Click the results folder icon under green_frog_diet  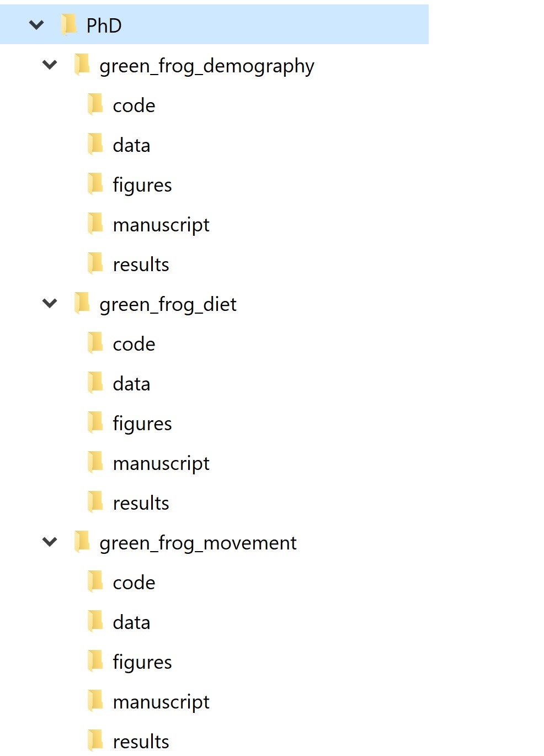pyautogui.click(x=95, y=501)
